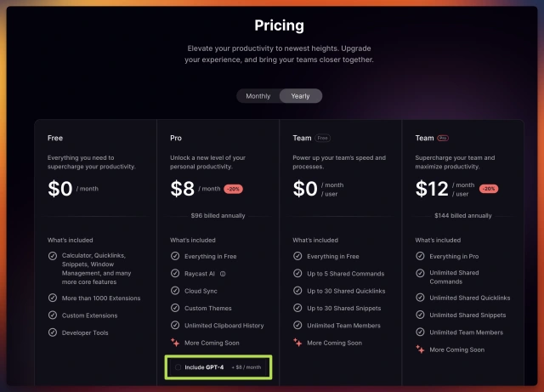This screenshot has height=392, width=544.
Task: Click the checkmark beside Unlimited Shared Quicklinks
Action: [420, 298]
